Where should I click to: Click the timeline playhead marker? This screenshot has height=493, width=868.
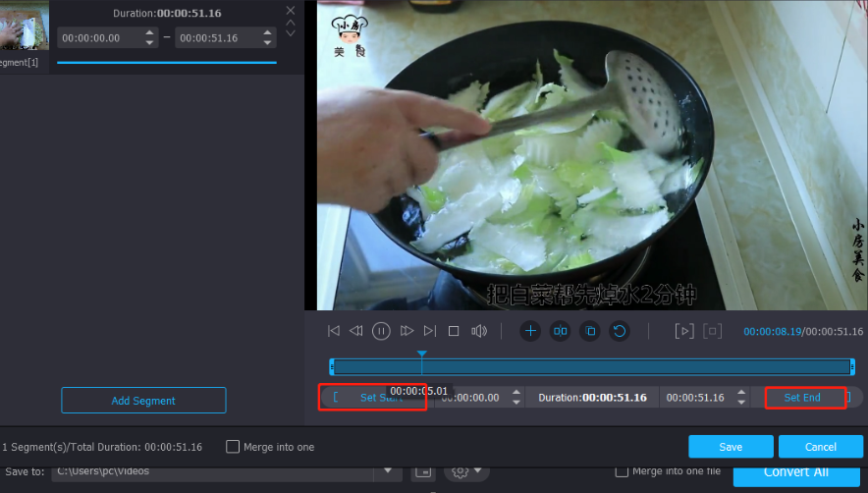422,355
